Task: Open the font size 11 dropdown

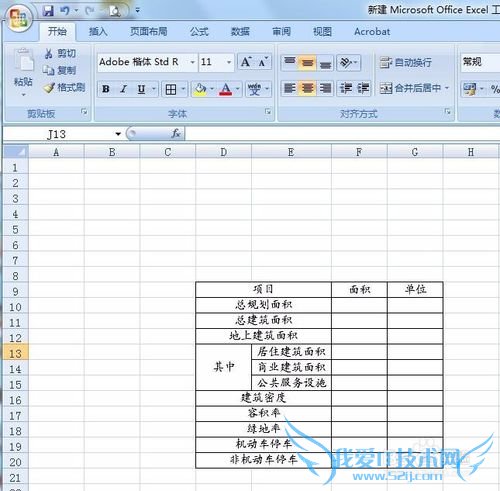Action: tap(229, 62)
